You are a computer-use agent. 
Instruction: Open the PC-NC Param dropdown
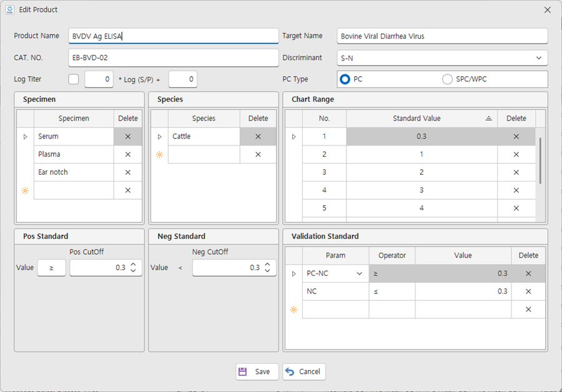tap(360, 273)
